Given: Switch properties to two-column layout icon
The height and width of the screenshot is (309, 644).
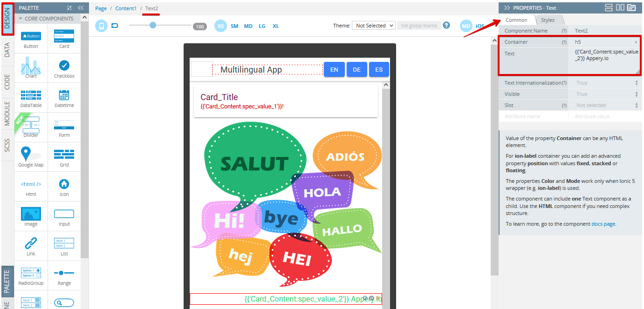Looking at the screenshot, I should [620, 7].
